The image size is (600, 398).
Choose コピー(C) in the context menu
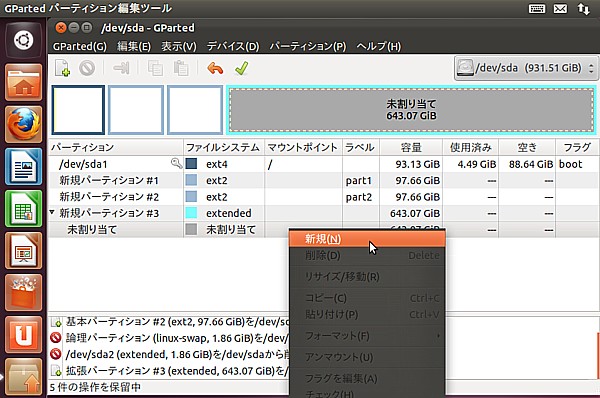click(367, 298)
